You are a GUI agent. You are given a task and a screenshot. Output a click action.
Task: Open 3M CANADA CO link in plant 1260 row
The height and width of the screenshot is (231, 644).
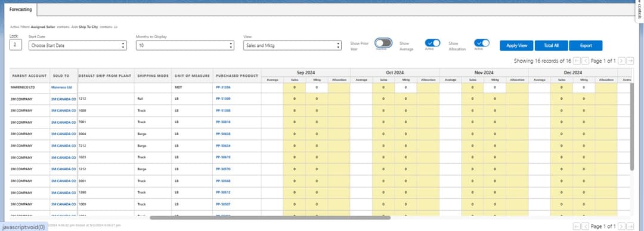[64, 192]
